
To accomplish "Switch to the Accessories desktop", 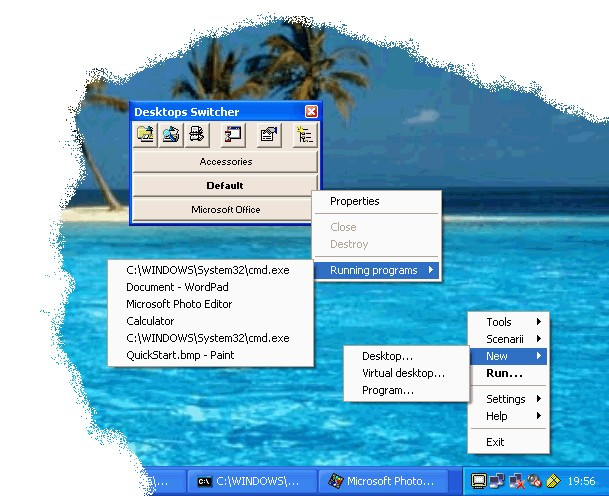I will (x=225, y=162).
